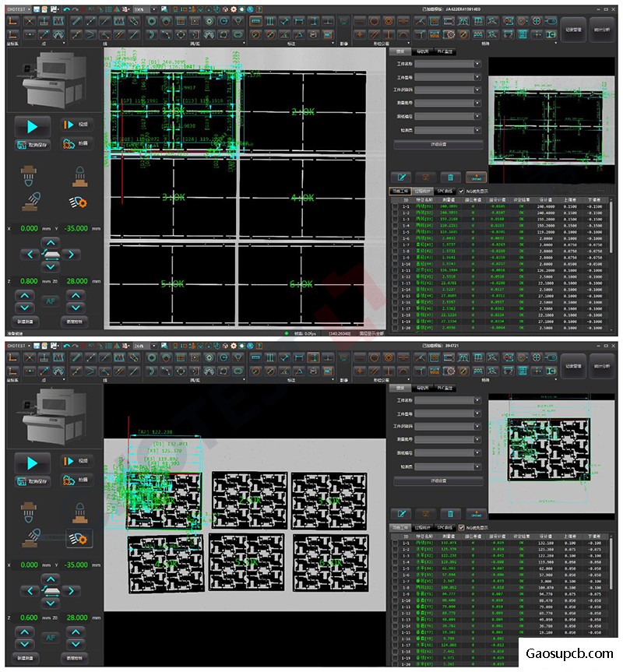Select the coordinate system L tool in the top window
Image resolution: width=623 pixels, height=672 pixels.
13,21
